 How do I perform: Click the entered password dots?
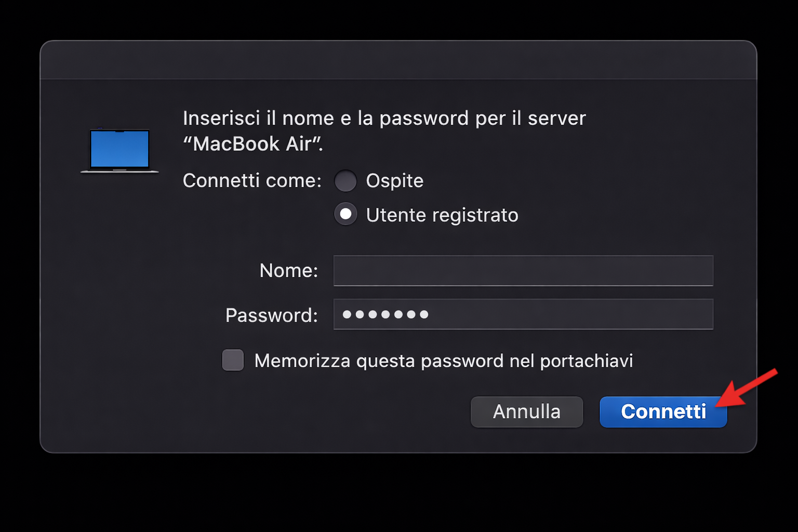pos(385,314)
